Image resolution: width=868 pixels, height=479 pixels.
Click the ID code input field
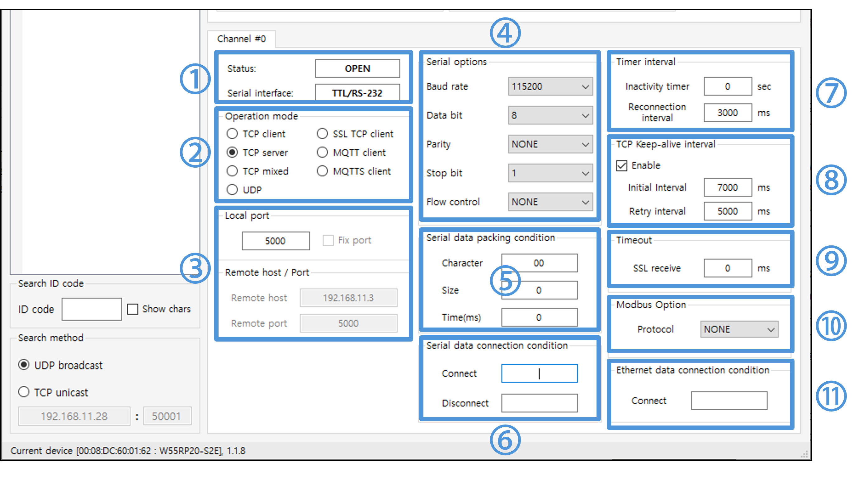pyautogui.click(x=92, y=309)
